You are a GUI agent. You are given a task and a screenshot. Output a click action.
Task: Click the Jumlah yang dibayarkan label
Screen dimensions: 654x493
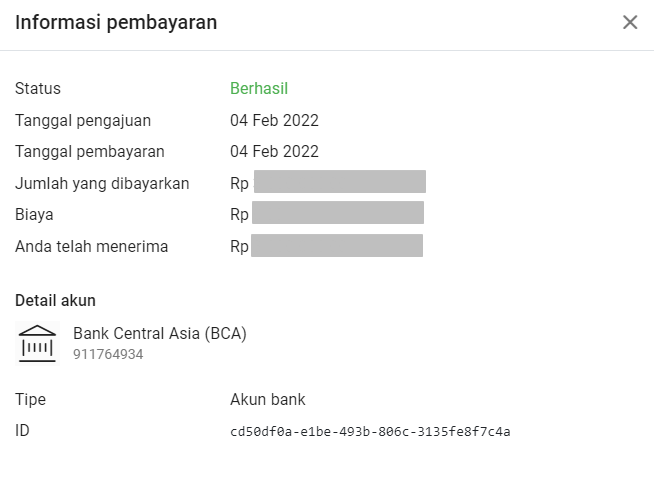(x=102, y=184)
